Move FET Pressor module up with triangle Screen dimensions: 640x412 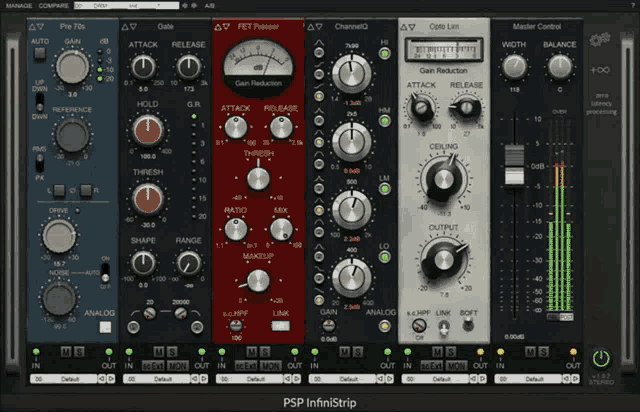[218, 27]
